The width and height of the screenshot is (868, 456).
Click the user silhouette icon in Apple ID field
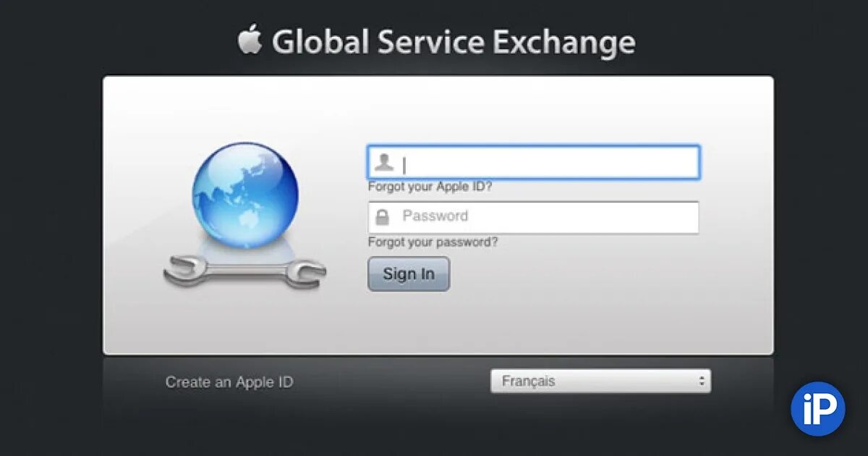click(x=383, y=163)
